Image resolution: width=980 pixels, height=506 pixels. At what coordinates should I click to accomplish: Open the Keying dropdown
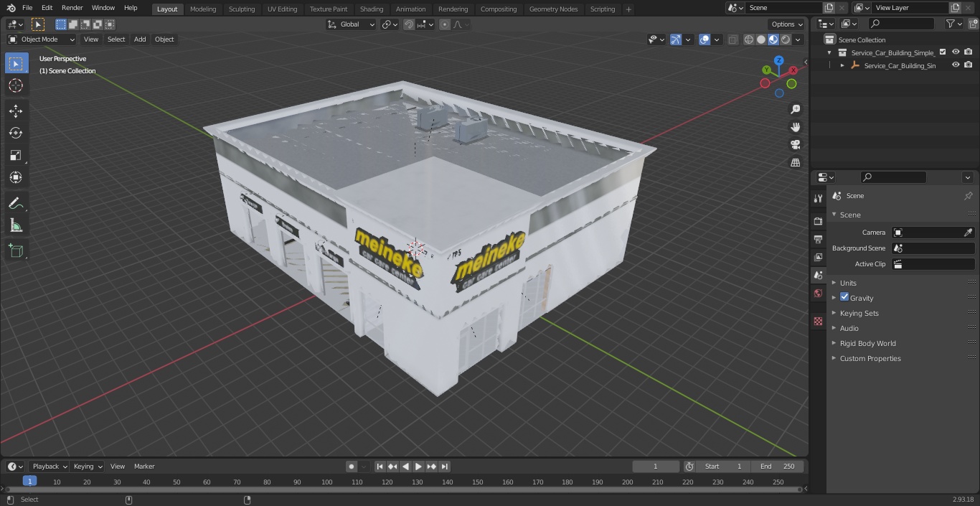pos(88,467)
